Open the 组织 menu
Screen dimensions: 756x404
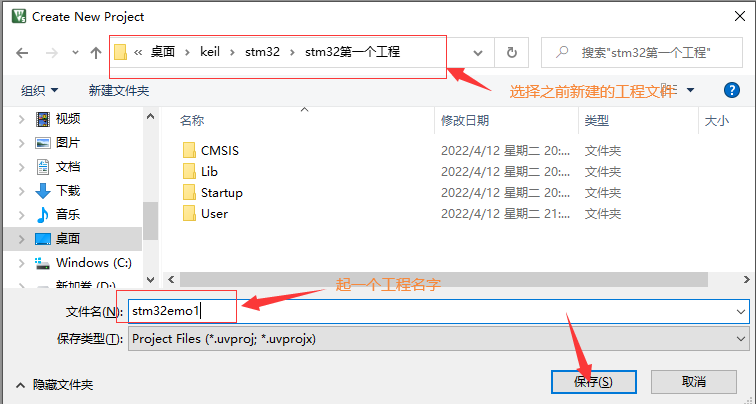tap(40, 90)
